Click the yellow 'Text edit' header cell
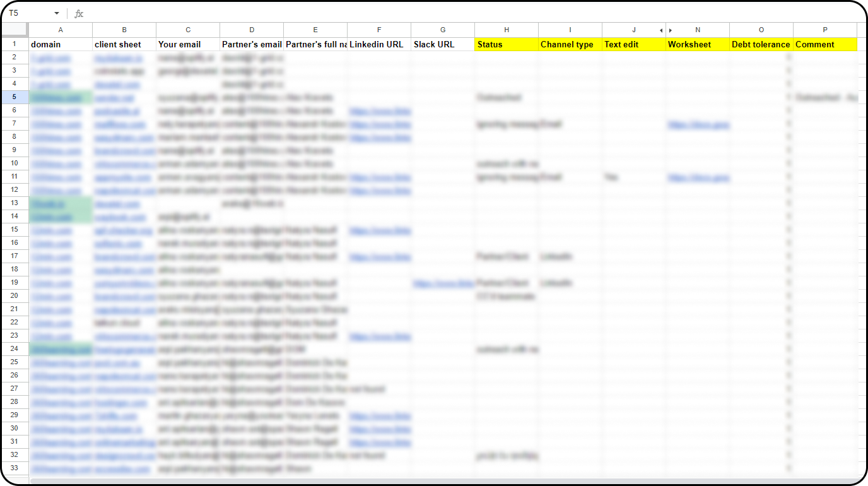The height and width of the screenshot is (486, 868). [x=633, y=44]
